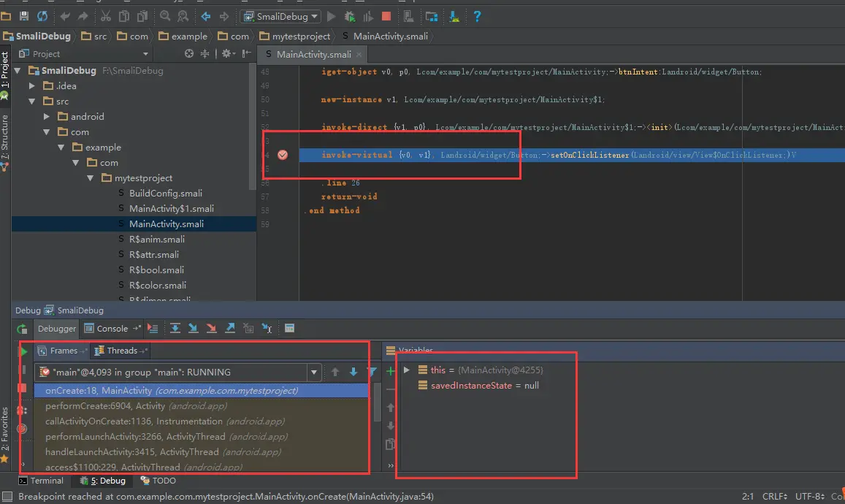This screenshot has height=504, width=845.
Task: Click the Scroll from Source crosshair icon
Action: click(x=188, y=53)
